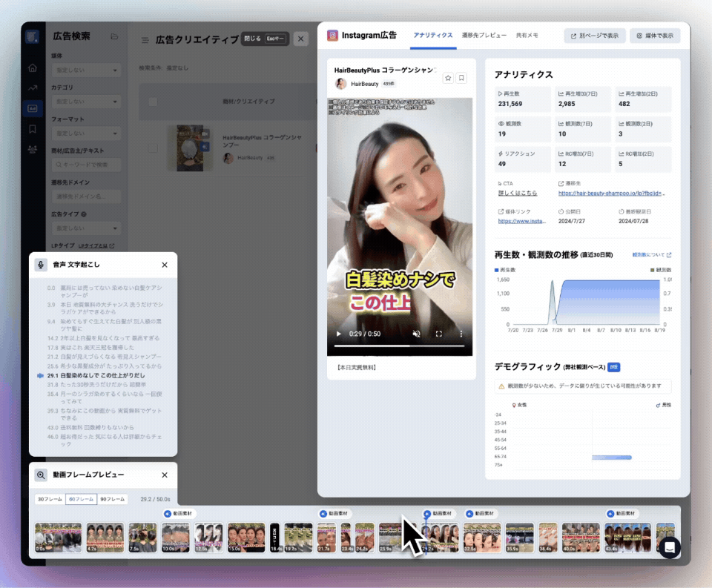Click the folder icon beside 広告検索
The width and height of the screenshot is (712, 588).
[114, 36]
